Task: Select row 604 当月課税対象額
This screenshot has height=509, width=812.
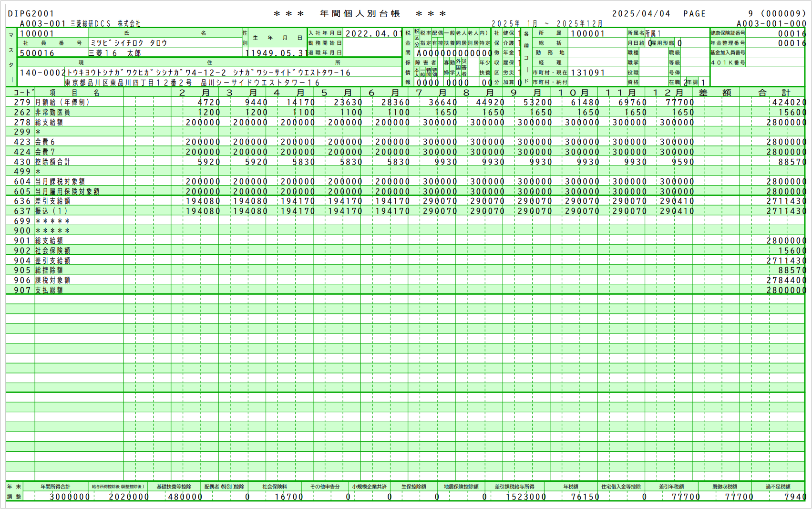Action: click(60, 181)
